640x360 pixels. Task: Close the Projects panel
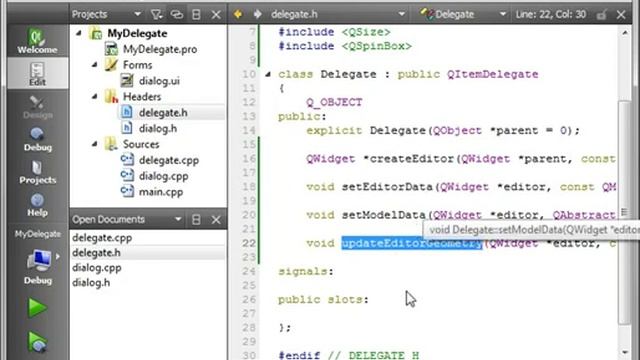point(216,15)
